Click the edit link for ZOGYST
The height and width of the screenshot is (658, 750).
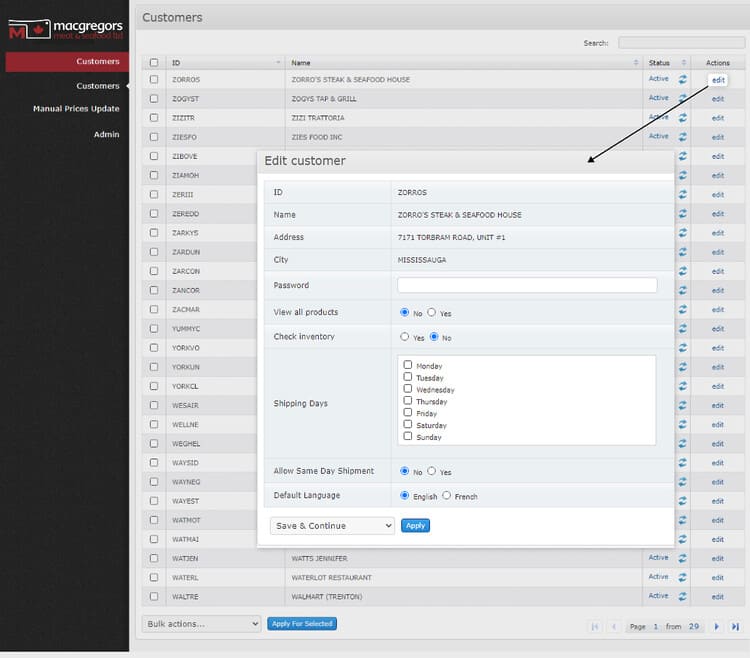pyautogui.click(x=718, y=99)
